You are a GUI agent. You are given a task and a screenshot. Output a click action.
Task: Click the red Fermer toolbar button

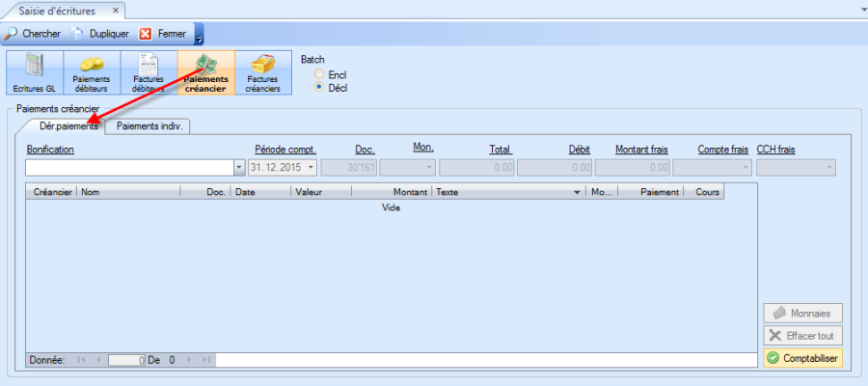click(x=163, y=34)
